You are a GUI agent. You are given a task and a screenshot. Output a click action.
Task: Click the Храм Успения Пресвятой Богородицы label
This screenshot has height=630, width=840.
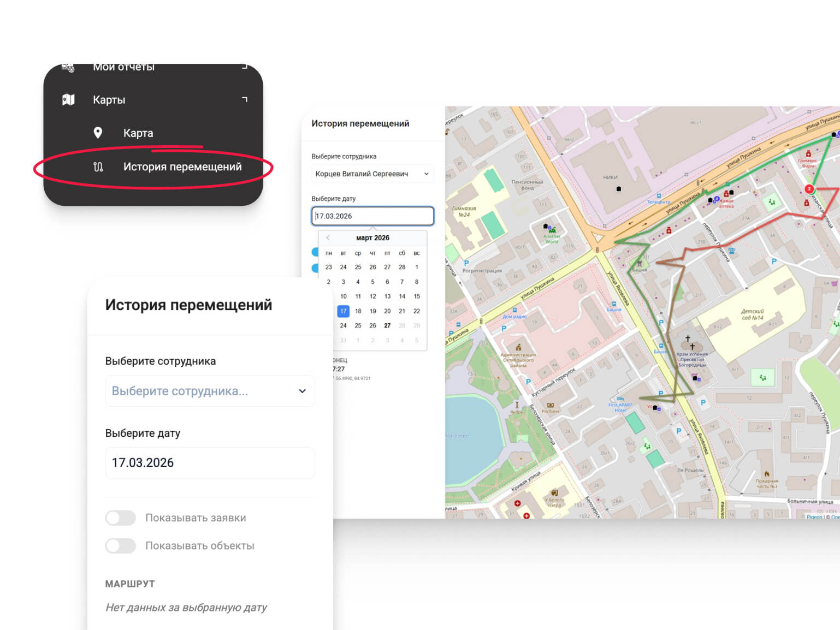[692, 359]
